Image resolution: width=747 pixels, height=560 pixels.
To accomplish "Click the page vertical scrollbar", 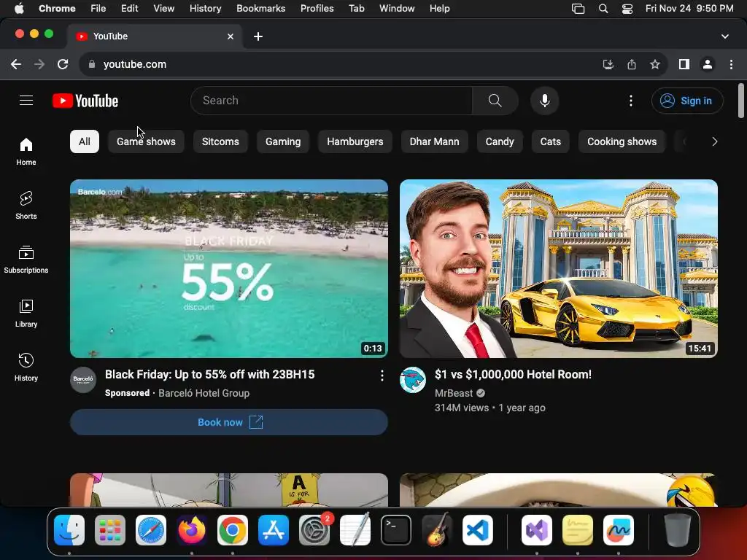I will (741, 101).
